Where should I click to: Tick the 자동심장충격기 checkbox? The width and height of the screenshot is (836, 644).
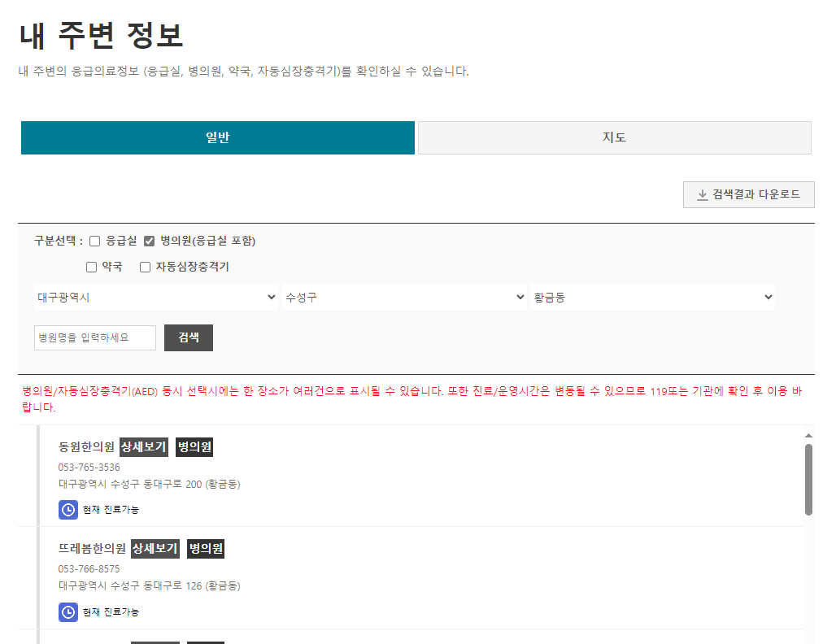145,267
